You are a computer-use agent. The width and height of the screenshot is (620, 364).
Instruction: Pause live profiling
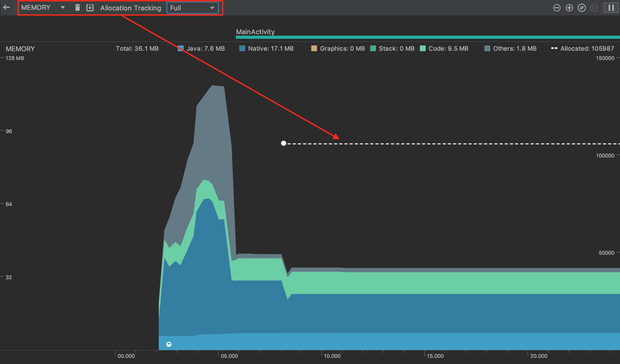[611, 8]
